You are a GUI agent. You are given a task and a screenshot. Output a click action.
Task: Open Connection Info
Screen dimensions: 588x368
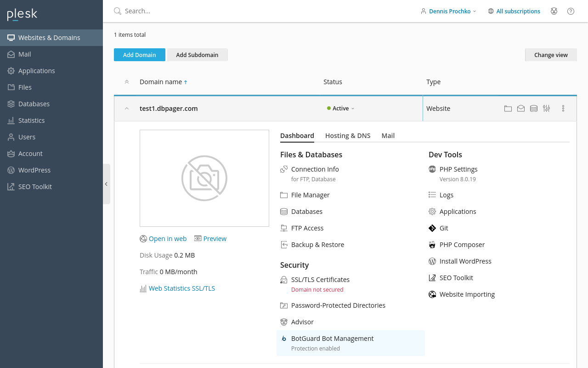pyautogui.click(x=315, y=169)
